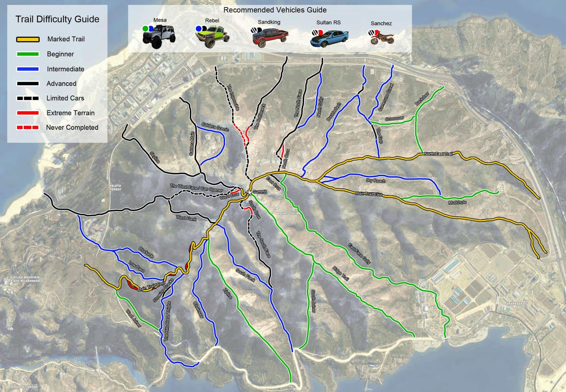The width and height of the screenshot is (566, 392).
Task: Click the red Extreme Terrain legend line
Action: 28,113
